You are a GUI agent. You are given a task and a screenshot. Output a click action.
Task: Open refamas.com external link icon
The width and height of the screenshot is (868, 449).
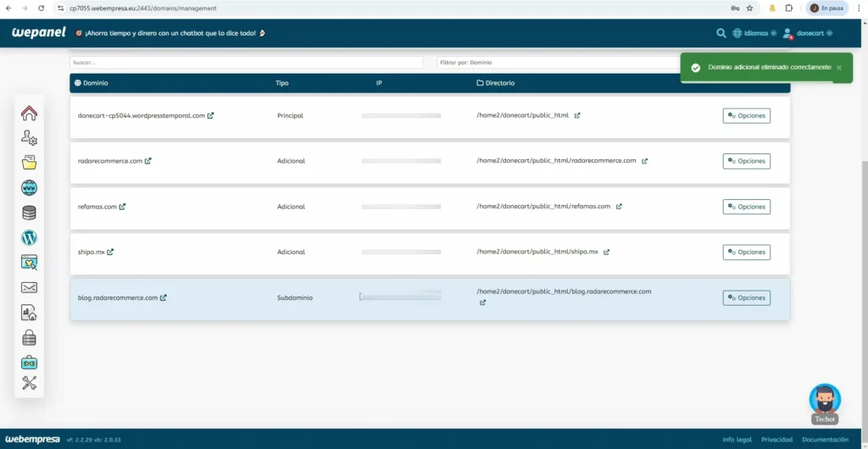pyautogui.click(x=122, y=207)
